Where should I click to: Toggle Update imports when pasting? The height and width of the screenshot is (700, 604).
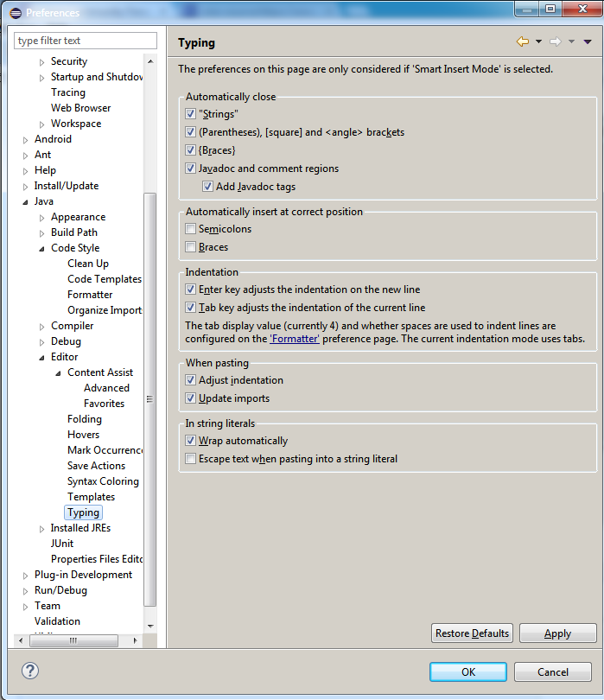pyautogui.click(x=191, y=398)
